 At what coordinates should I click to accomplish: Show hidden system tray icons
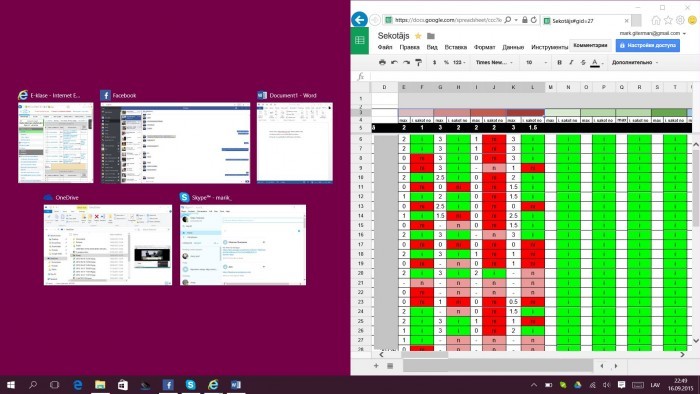(534, 385)
